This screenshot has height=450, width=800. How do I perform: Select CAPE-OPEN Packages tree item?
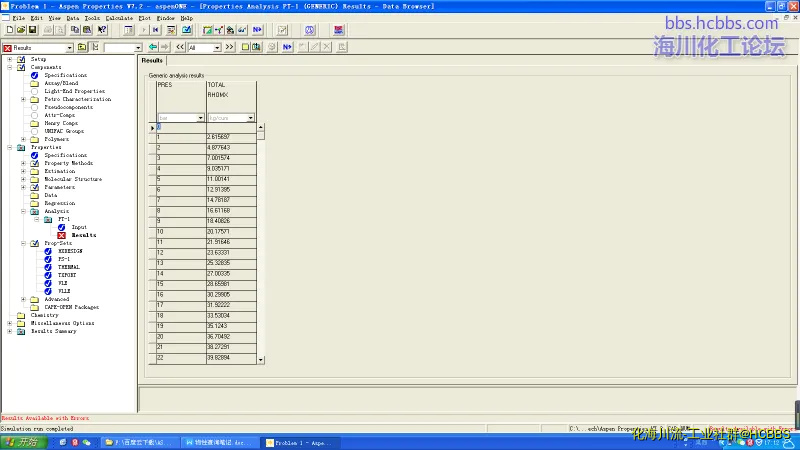[72, 307]
